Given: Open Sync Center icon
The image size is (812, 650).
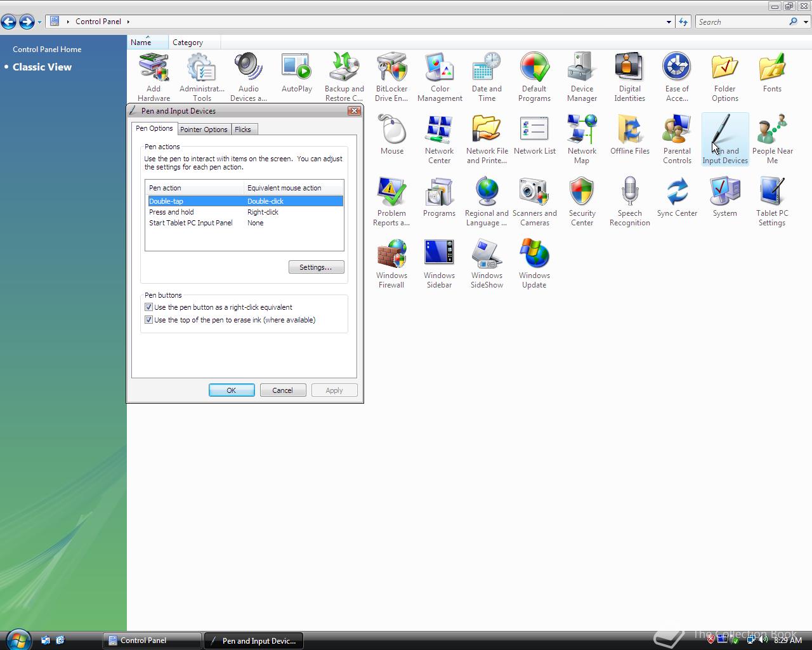Looking at the screenshot, I should point(677,197).
